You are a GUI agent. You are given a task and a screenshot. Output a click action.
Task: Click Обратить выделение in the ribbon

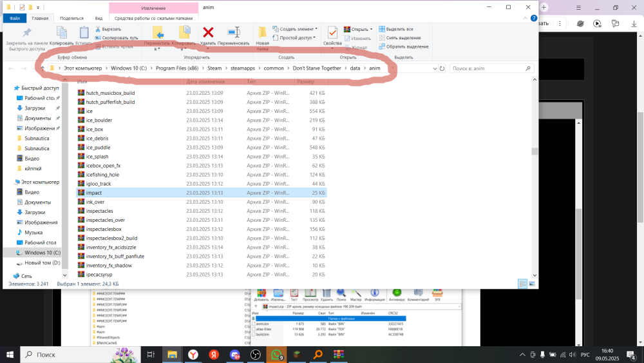point(403,46)
